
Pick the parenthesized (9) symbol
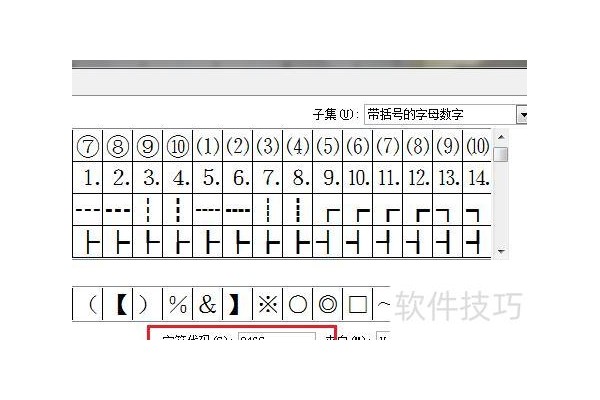click(448, 146)
